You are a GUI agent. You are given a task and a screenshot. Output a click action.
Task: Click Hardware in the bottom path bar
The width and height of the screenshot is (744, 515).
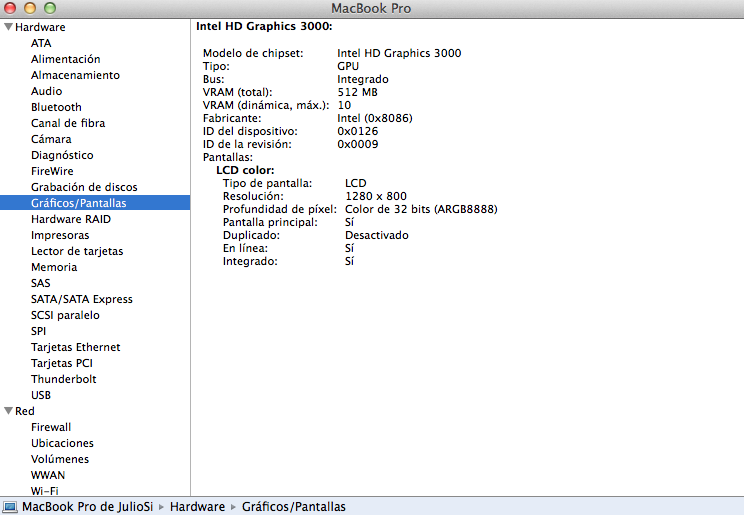[197, 507]
